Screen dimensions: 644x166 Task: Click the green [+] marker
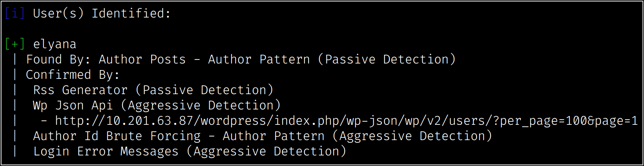tap(15, 44)
